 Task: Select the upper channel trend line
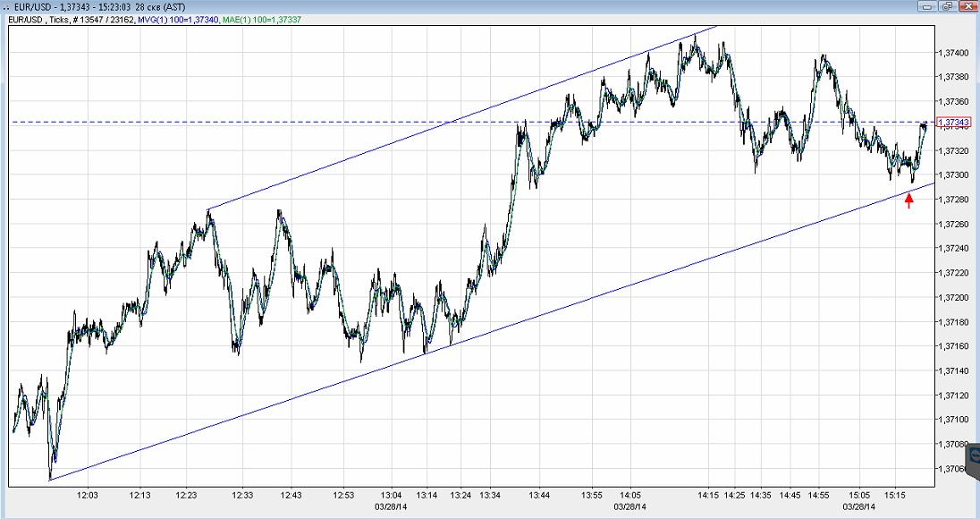click(462, 118)
